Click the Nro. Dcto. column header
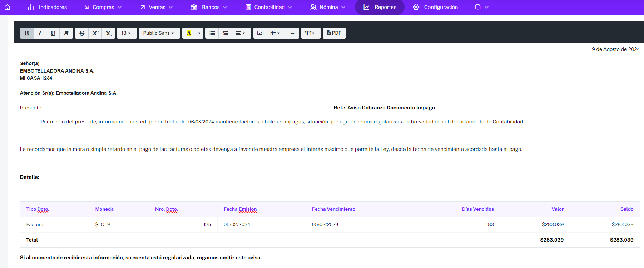Viewport: 644px width, 268px height. 167,209
